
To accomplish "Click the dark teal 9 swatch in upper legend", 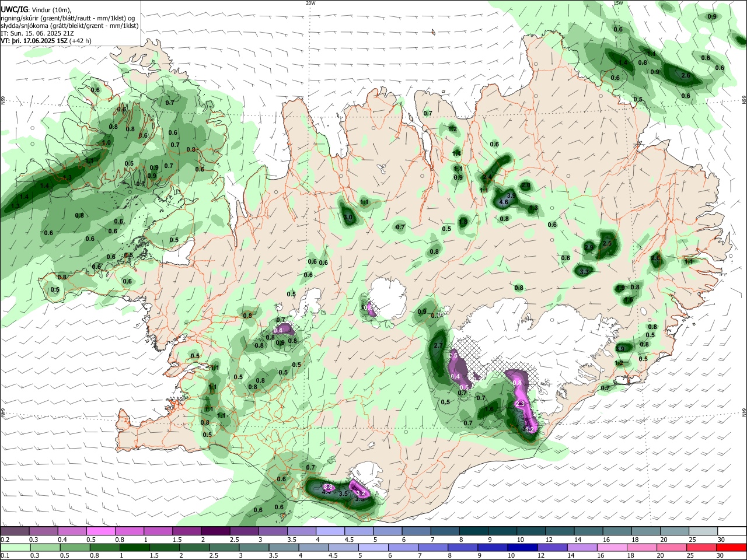I will (x=502, y=531).
